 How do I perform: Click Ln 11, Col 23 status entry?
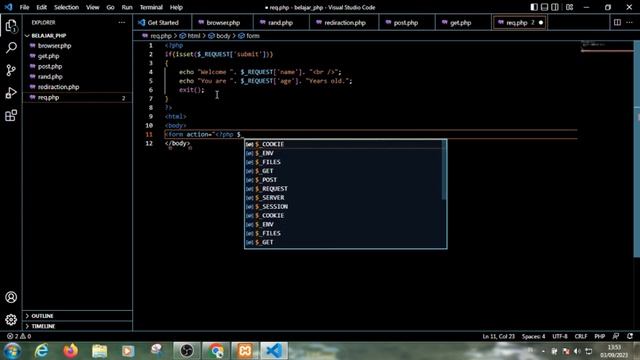tap(498, 336)
